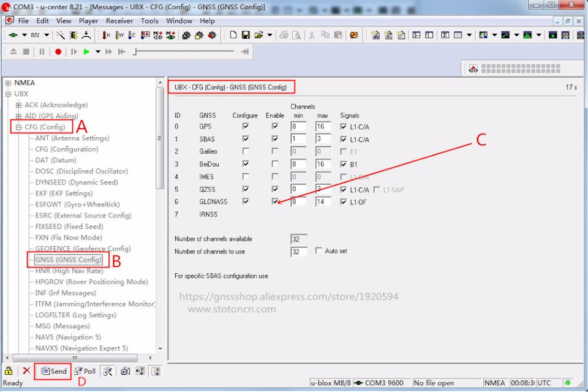Toggle the GLONASS L1-OF signal checkbox

point(343,202)
